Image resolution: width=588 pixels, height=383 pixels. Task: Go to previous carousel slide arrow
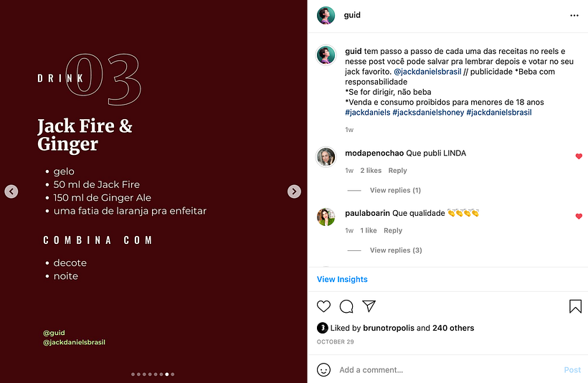pyautogui.click(x=11, y=191)
